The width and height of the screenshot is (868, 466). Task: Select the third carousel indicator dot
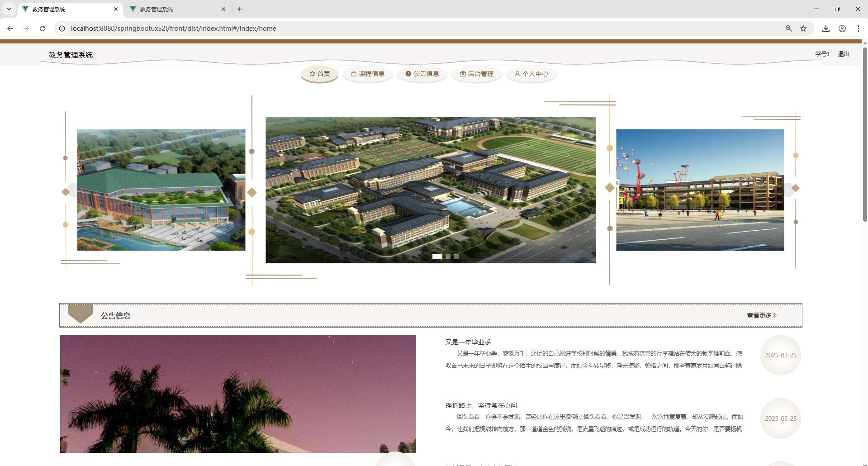point(456,257)
